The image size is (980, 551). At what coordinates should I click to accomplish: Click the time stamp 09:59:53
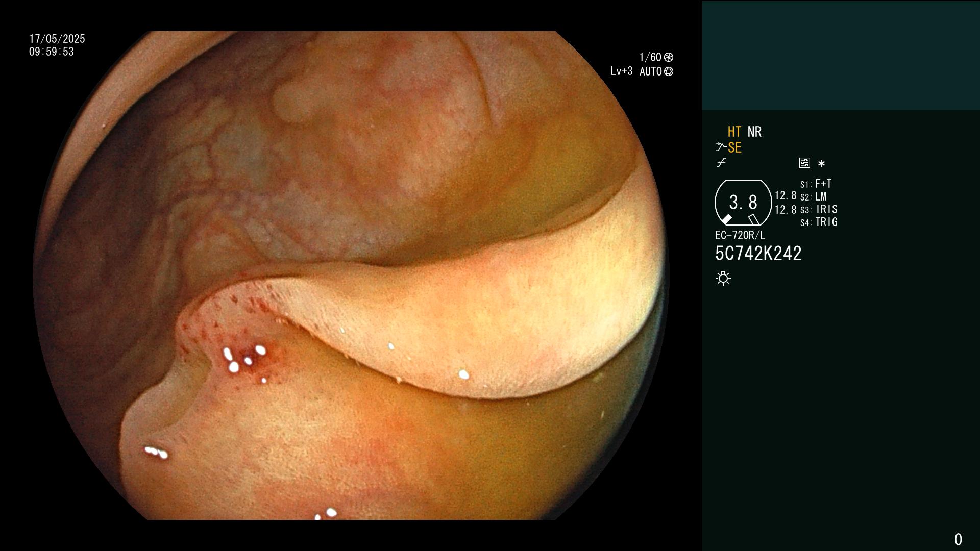click(52, 52)
